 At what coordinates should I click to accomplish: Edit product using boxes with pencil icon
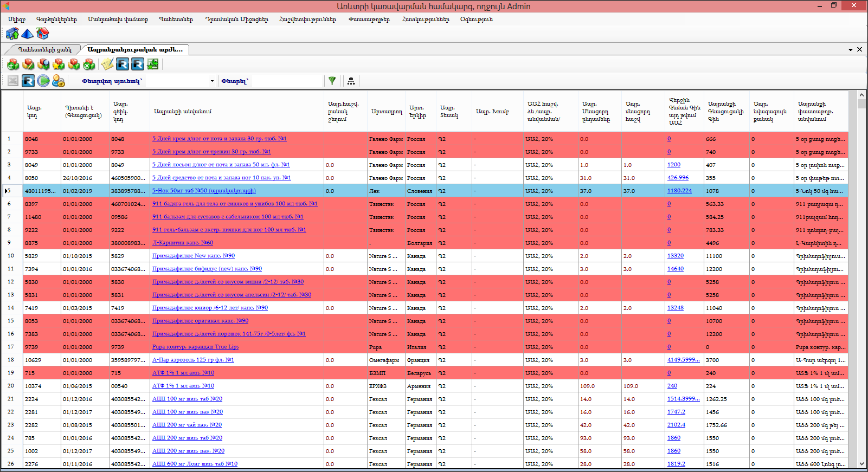point(28,64)
